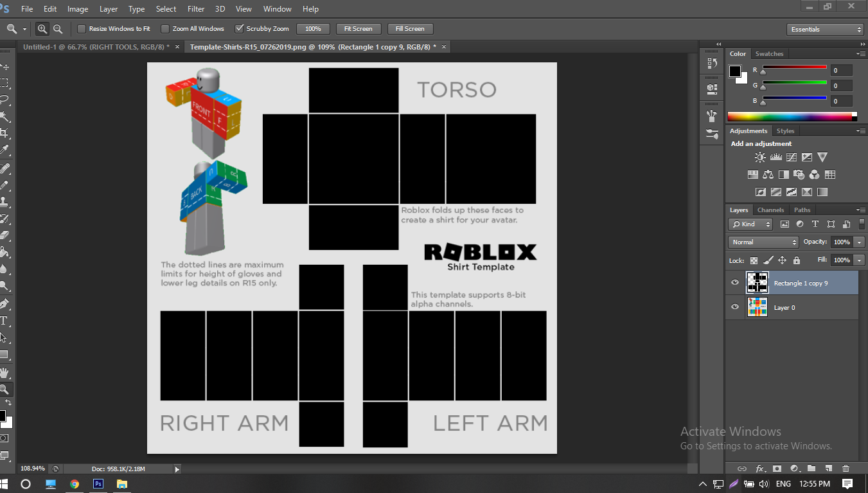Click the Zoom In button in options bar
This screenshot has width=868, height=493.
tap(42, 29)
